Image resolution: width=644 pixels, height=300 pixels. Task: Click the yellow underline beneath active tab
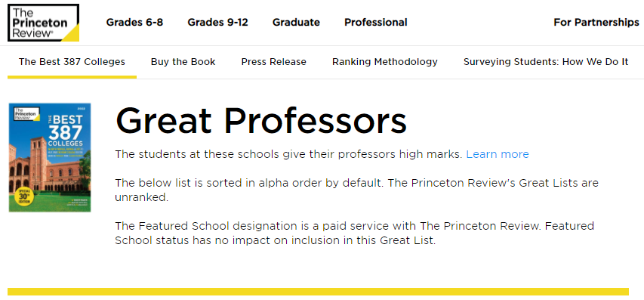pos(72,76)
